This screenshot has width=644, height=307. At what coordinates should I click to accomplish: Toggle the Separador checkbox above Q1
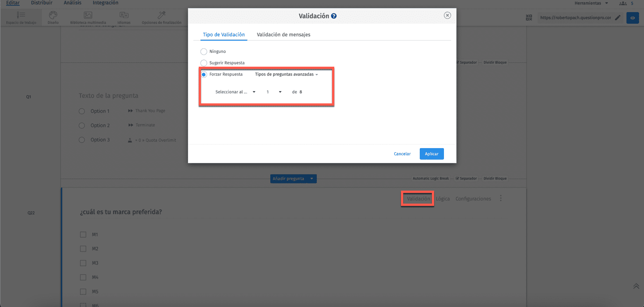(457, 63)
